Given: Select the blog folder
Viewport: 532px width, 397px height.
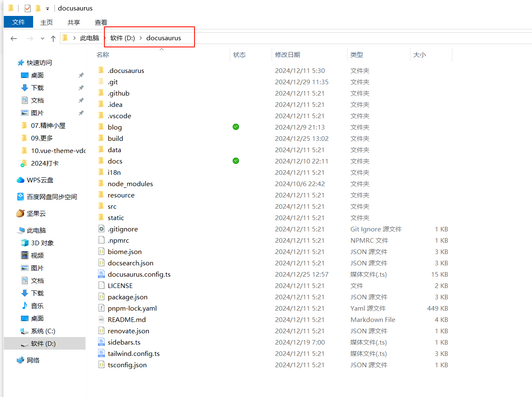Looking at the screenshot, I should 115,127.
